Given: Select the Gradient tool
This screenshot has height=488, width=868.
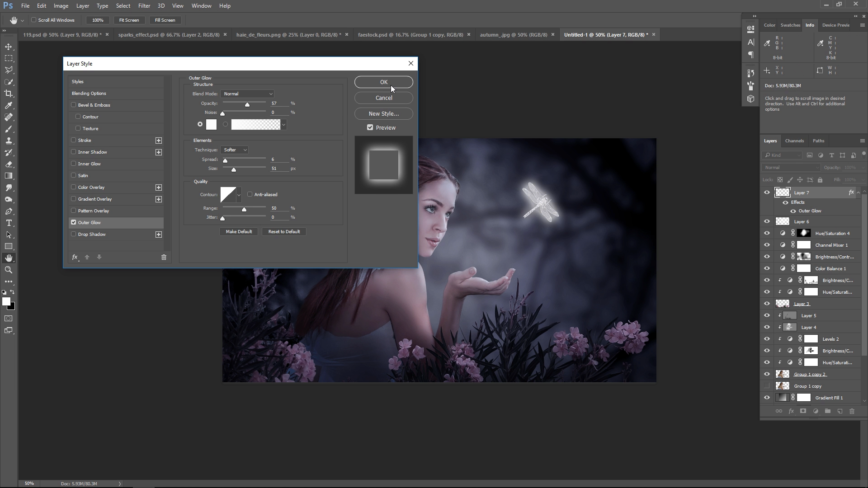Looking at the screenshot, I should 9,176.
